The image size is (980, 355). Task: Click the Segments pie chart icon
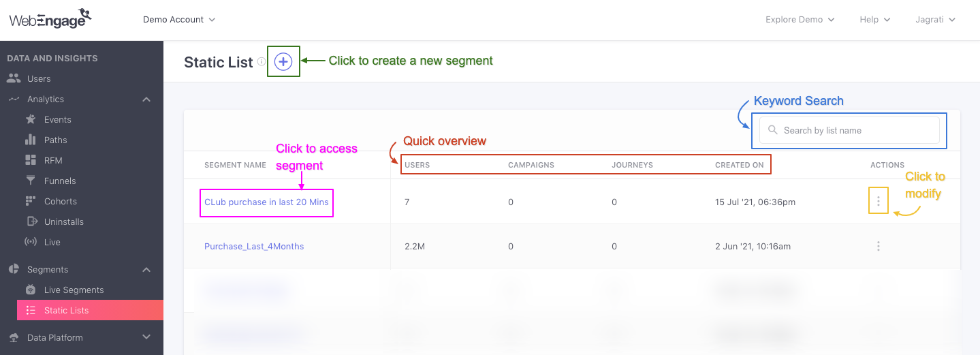(x=14, y=269)
